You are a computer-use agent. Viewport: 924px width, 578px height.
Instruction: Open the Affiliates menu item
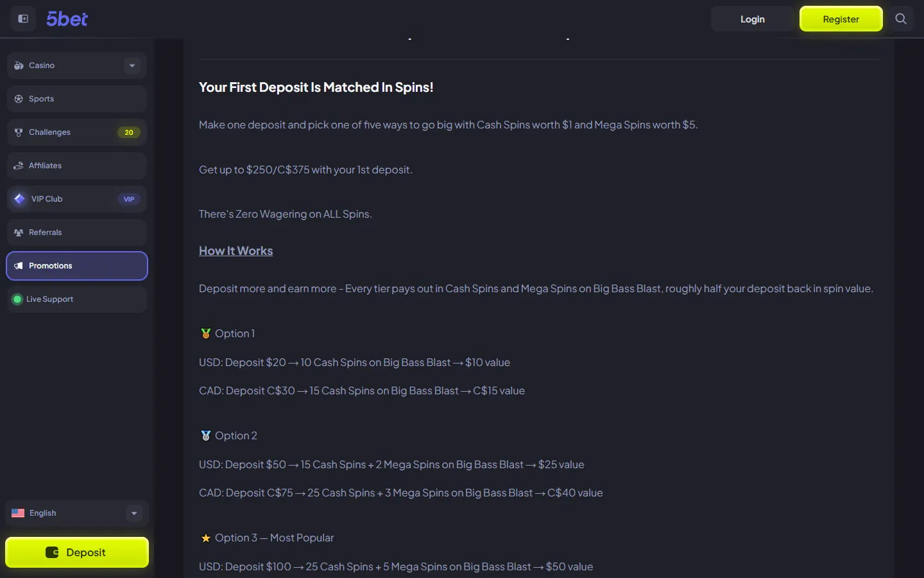77,166
